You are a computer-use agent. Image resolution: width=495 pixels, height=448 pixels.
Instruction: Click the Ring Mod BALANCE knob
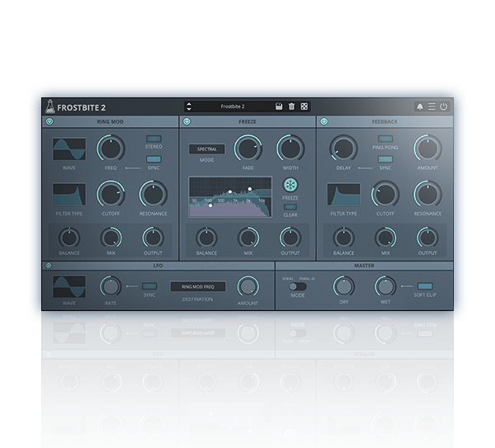69,238
